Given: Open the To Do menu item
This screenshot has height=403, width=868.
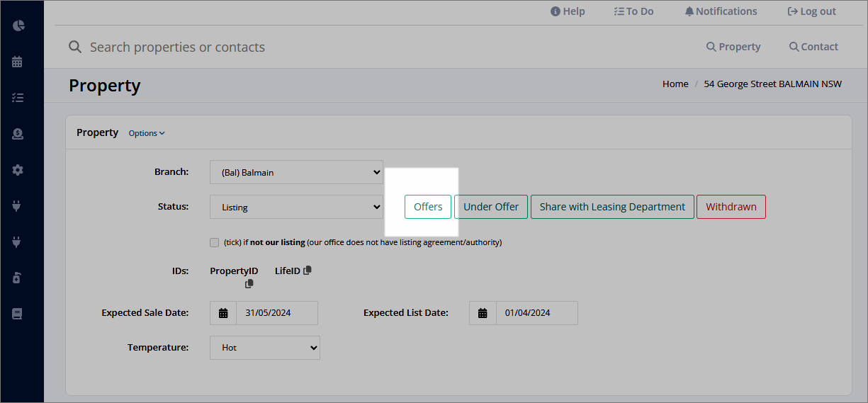Looking at the screenshot, I should click(x=633, y=11).
